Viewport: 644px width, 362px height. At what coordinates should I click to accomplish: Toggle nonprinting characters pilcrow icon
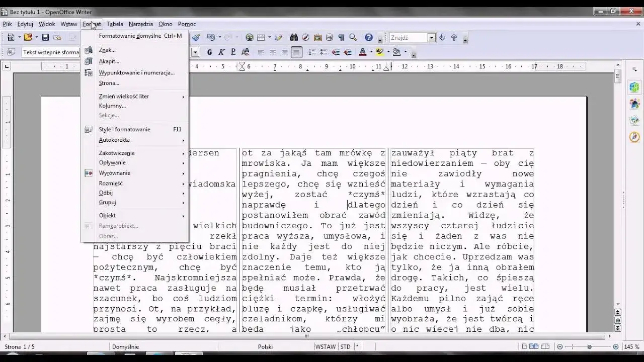(341, 37)
